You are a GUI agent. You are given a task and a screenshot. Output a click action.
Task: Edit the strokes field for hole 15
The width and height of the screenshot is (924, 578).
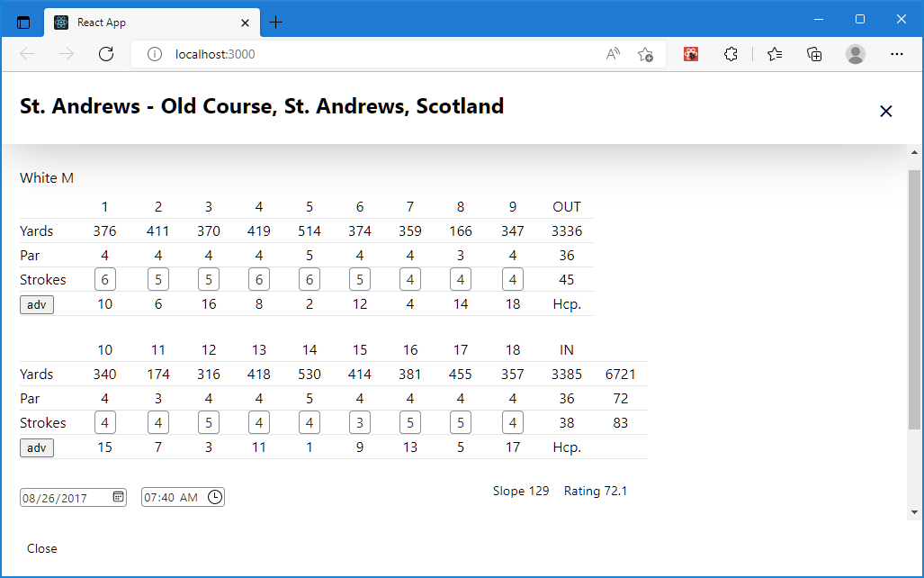coord(360,423)
